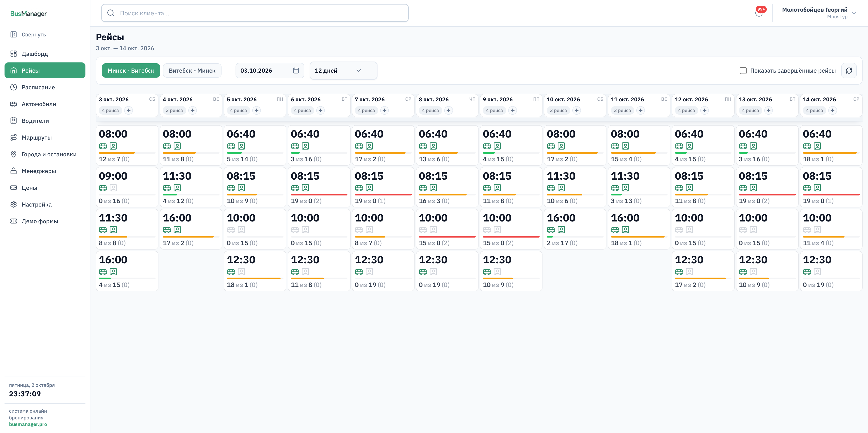Screen dimensions: 868x433
Task: Go to Автомобили in sidebar
Action: (45, 104)
